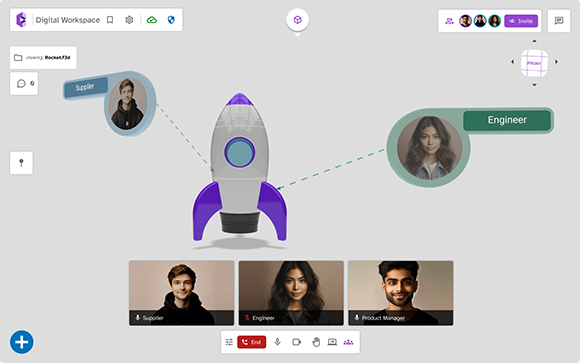580x363 pixels.
Task: Open the call settings sliders icon
Action: point(229,342)
